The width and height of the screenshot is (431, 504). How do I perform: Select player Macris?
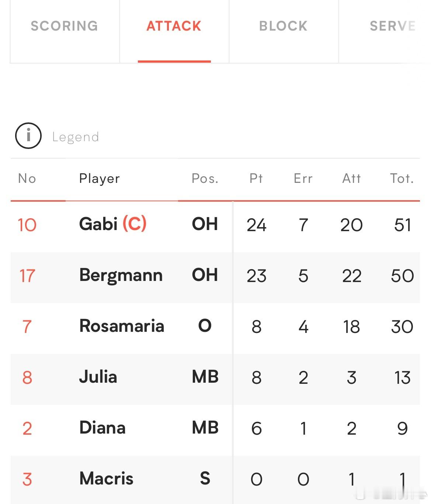click(106, 479)
